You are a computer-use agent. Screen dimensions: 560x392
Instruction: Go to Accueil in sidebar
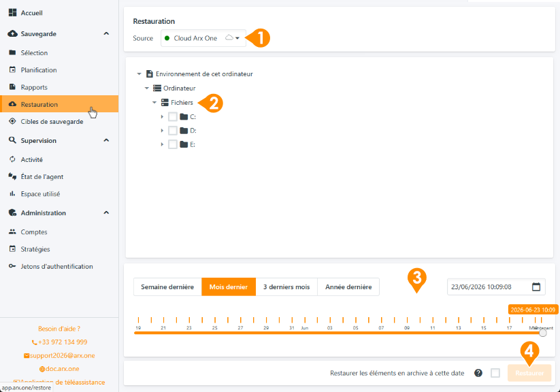59,12
